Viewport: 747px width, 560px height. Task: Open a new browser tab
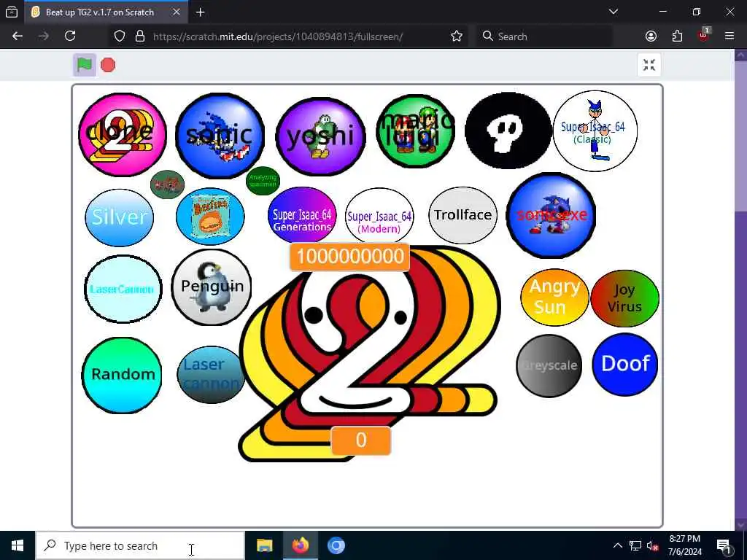200,12
